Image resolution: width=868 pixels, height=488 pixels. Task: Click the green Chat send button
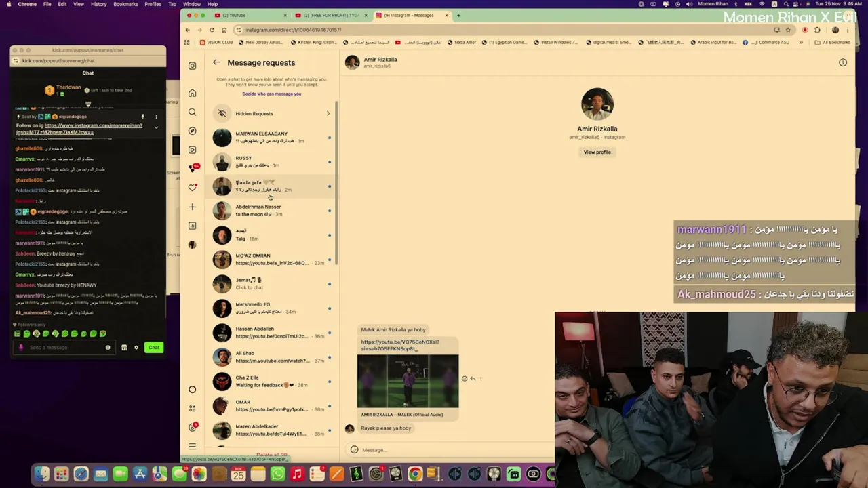pyautogui.click(x=154, y=348)
